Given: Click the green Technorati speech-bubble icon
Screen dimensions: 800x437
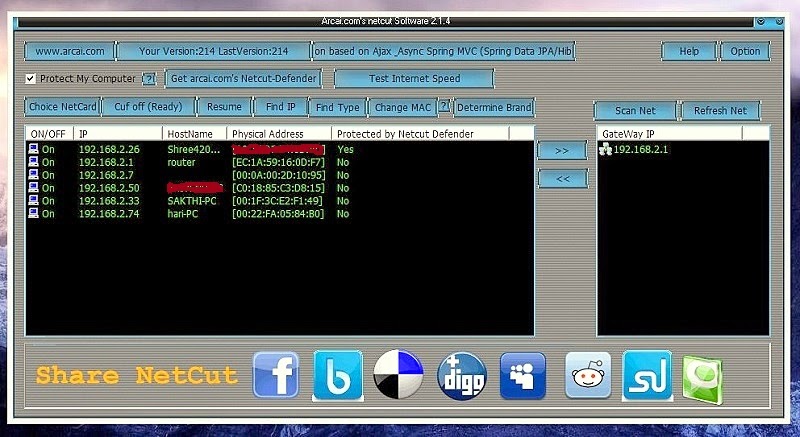Looking at the screenshot, I should pos(703,380).
